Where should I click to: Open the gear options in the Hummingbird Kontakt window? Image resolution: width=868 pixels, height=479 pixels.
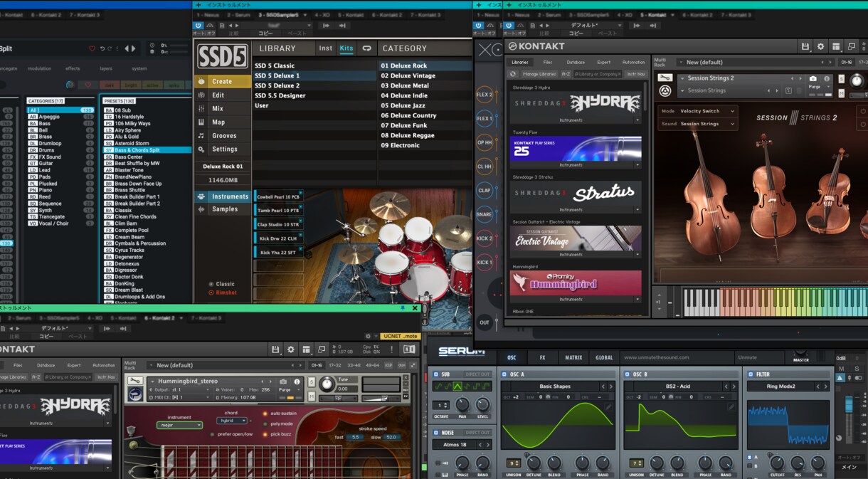290,349
